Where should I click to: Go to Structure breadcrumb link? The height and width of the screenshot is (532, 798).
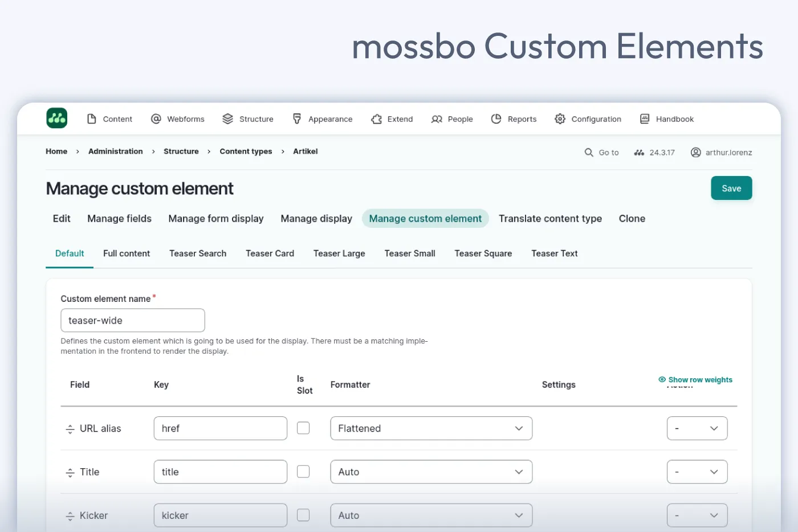click(181, 152)
